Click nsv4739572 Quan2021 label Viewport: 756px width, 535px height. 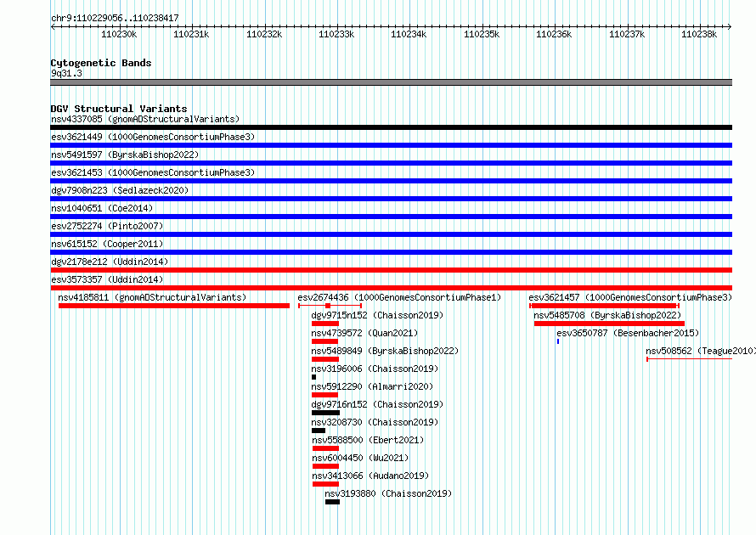coord(364,333)
